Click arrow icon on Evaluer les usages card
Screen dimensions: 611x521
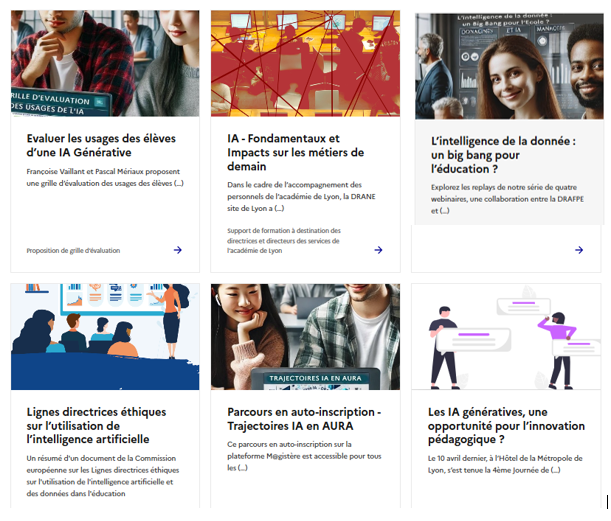[x=178, y=250]
